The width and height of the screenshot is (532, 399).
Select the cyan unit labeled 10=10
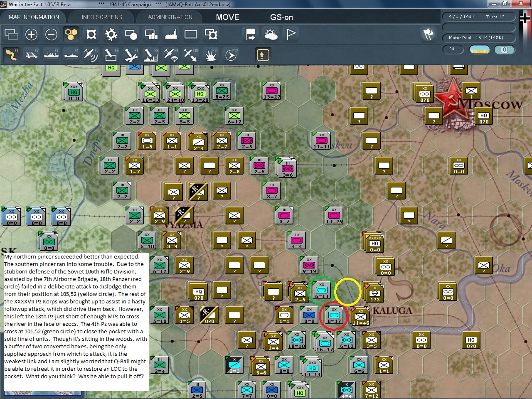pyautogui.click(x=296, y=340)
